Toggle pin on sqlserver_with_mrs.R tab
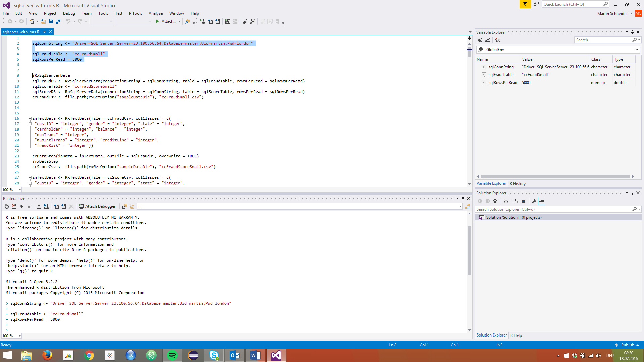 44,32
